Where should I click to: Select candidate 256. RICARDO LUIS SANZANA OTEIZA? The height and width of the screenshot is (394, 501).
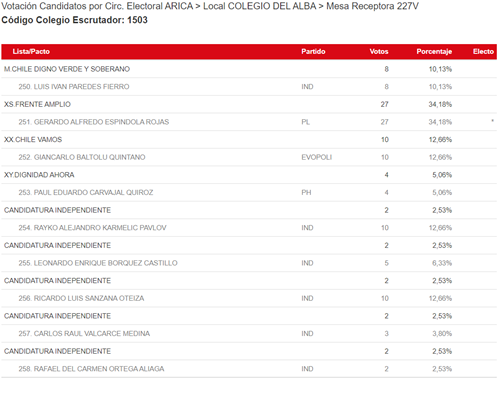81,298
